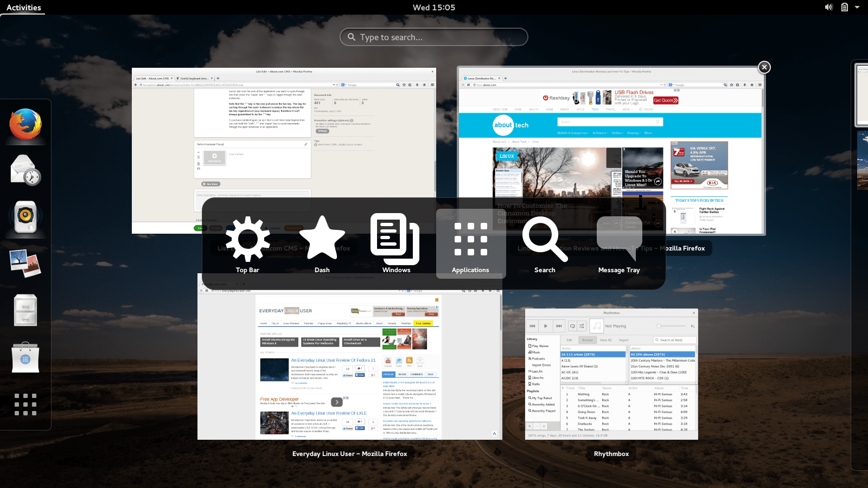Image resolution: width=868 pixels, height=488 pixels.
Task: Open Software shopping bag in dash
Action: 25,357
